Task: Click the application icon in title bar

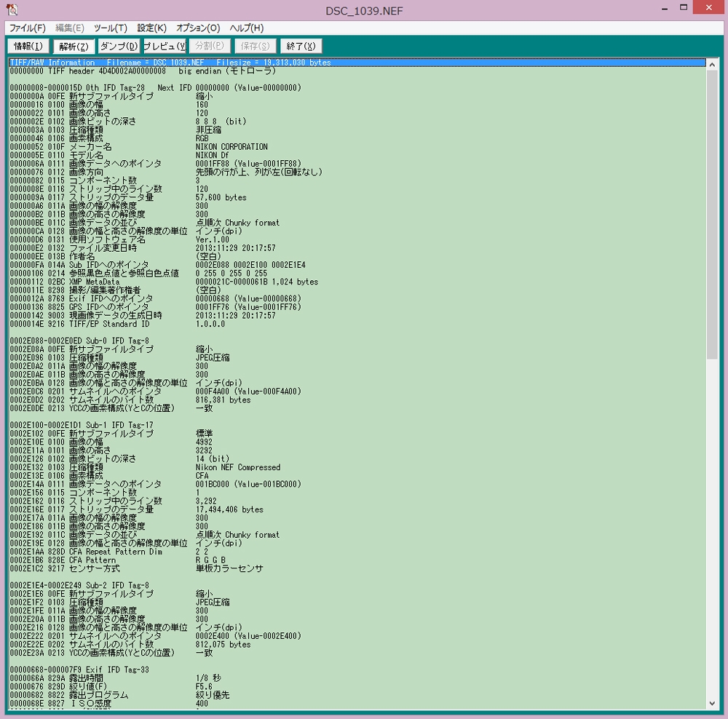Action: 12,9
